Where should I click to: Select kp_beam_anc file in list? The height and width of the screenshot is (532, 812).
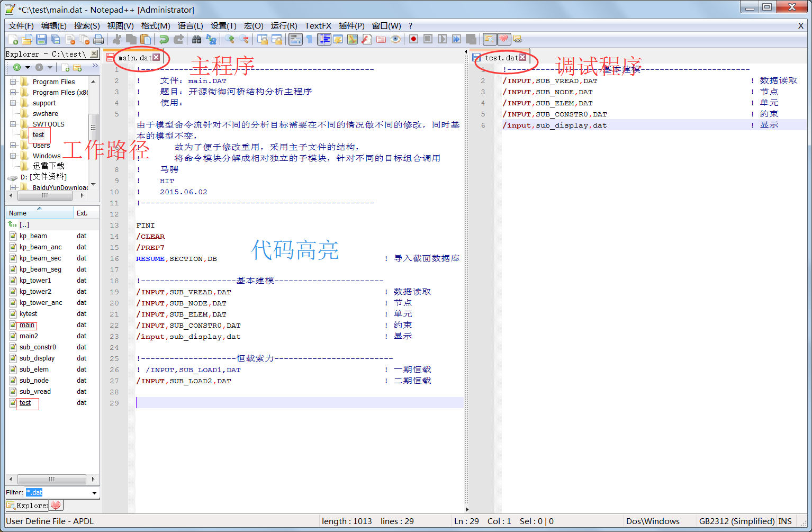coord(41,247)
